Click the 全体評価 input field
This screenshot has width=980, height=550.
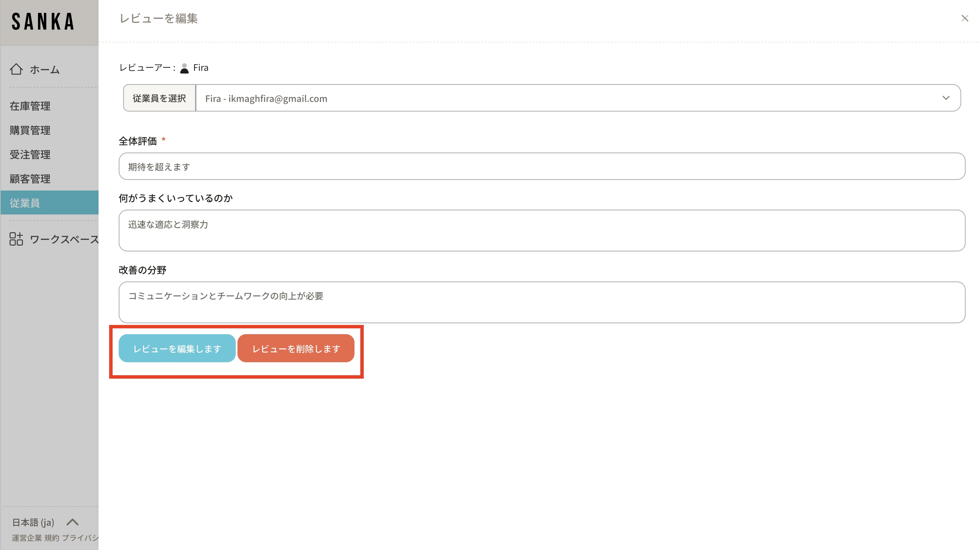pyautogui.click(x=542, y=167)
